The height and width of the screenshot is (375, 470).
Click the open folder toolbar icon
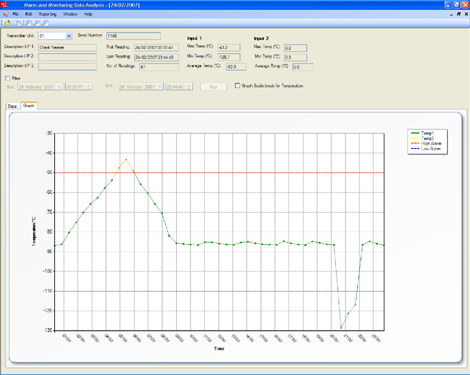tap(7, 23)
